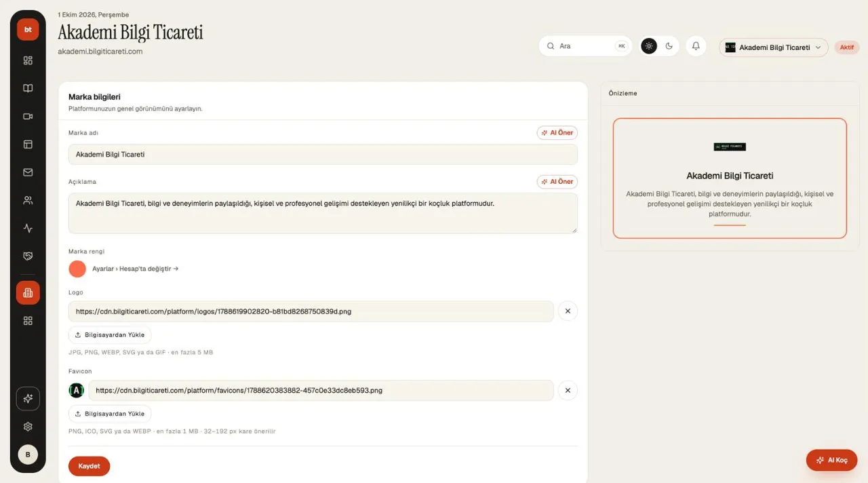The image size is (868, 483).
Task: Open the AI Koç floating button
Action: 831,460
